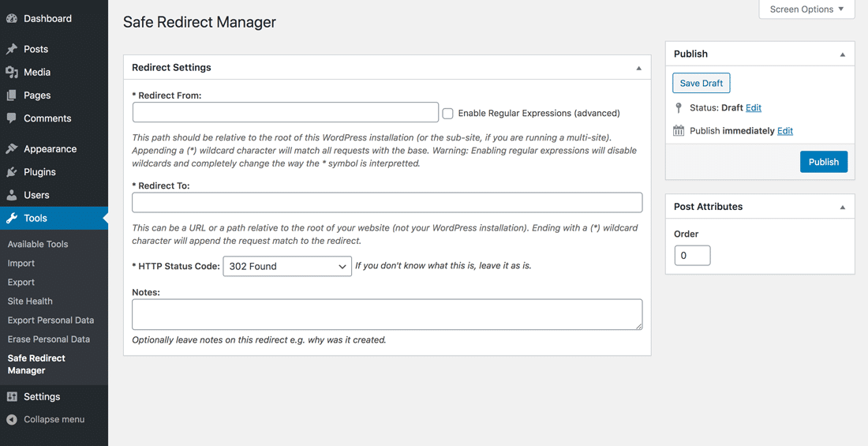Click the Comments bubble icon
868x446 pixels.
point(12,118)
